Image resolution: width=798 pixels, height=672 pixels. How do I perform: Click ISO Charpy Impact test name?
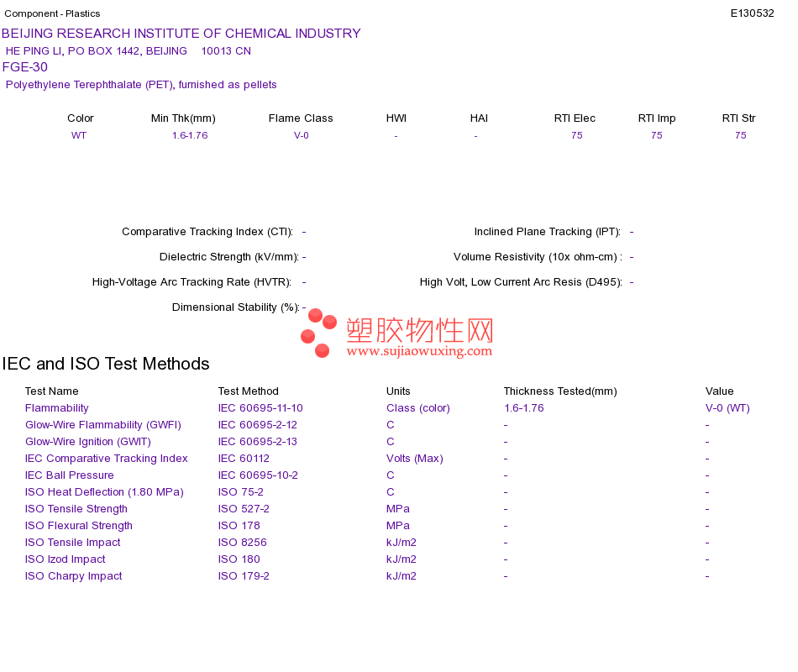point(73,576)
